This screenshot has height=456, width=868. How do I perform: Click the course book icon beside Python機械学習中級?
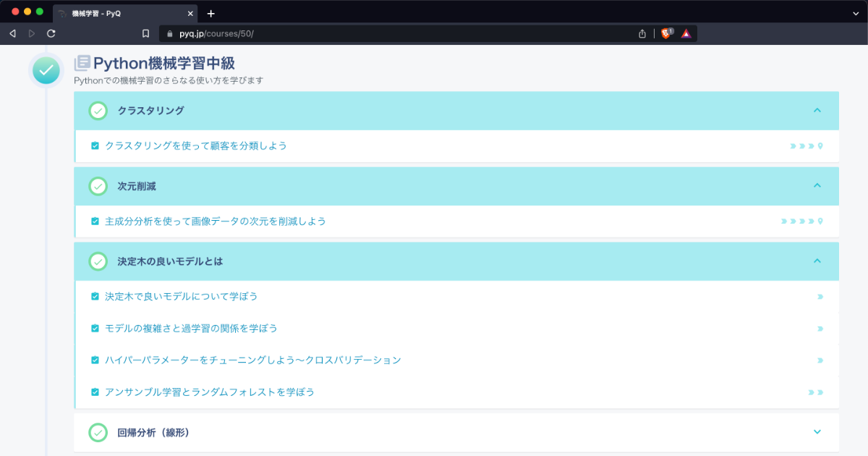click(x=82, y=64)
